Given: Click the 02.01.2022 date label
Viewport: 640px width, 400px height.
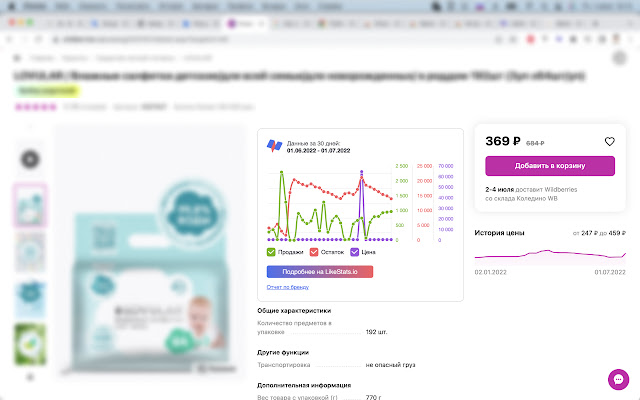Looking at the screenshot, I should [x=491, y=272].
